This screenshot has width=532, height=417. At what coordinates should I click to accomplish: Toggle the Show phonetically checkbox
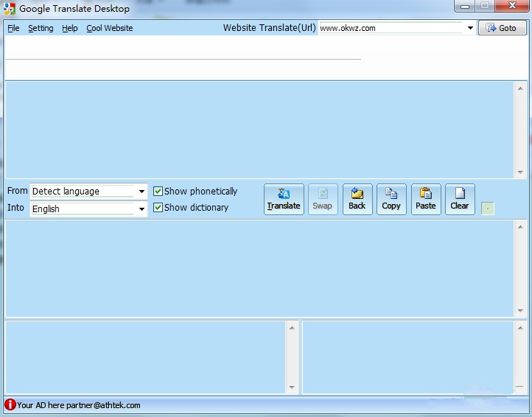(x=158, y=192)
